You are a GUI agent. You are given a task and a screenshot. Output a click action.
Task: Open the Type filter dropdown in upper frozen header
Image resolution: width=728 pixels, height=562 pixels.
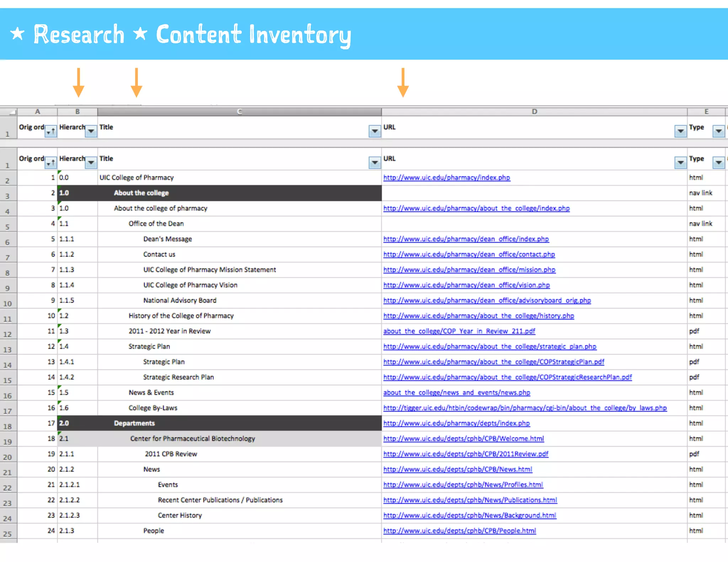(x=718, y=131)
